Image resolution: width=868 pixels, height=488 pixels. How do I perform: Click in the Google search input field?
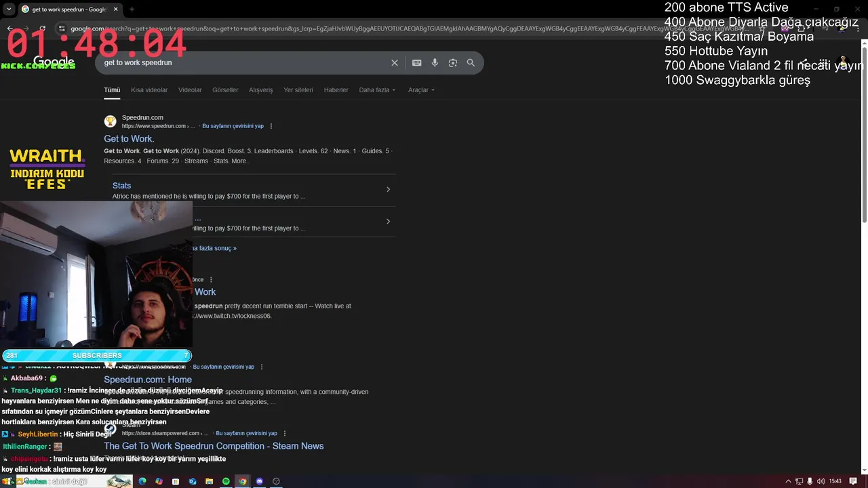pos(244,62)
